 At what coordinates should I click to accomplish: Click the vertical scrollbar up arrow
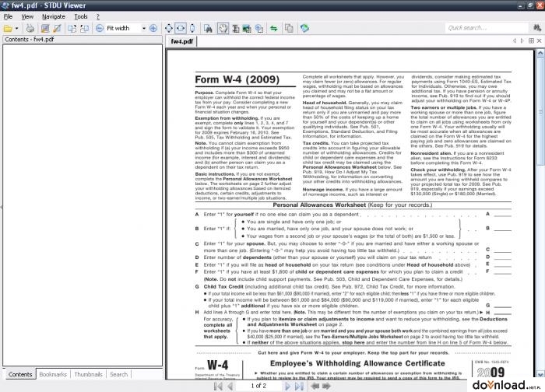[540, 53]
